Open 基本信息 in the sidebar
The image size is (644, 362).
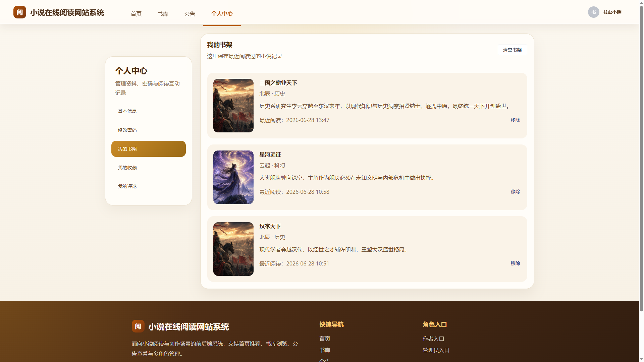149,111
